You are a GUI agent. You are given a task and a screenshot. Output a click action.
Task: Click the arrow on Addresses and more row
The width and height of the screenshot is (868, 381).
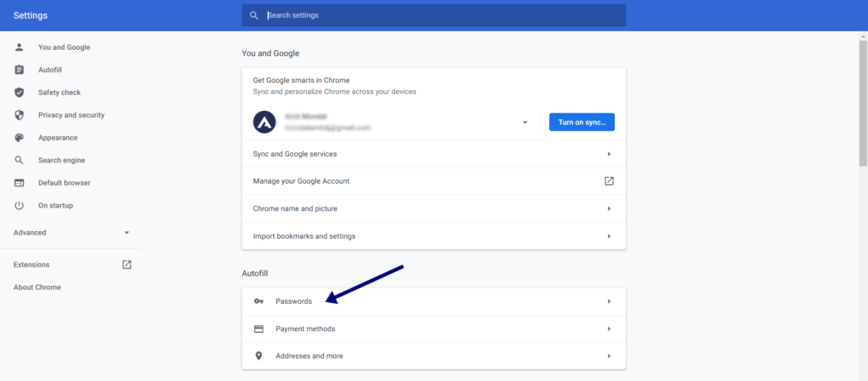point(609,356)
